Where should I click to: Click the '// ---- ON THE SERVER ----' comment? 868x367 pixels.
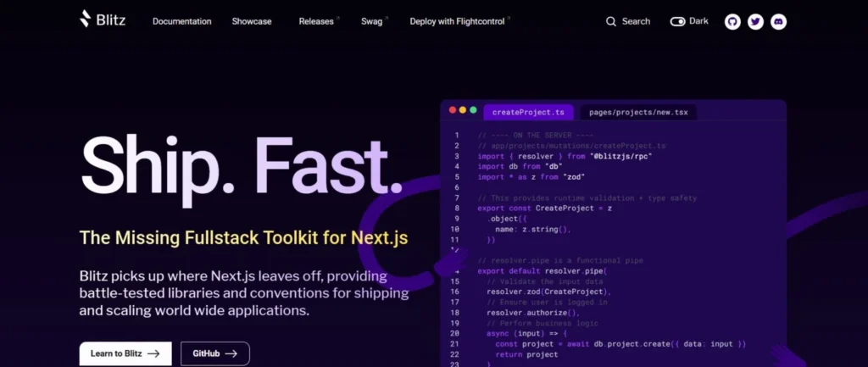(x=536, y=135)
